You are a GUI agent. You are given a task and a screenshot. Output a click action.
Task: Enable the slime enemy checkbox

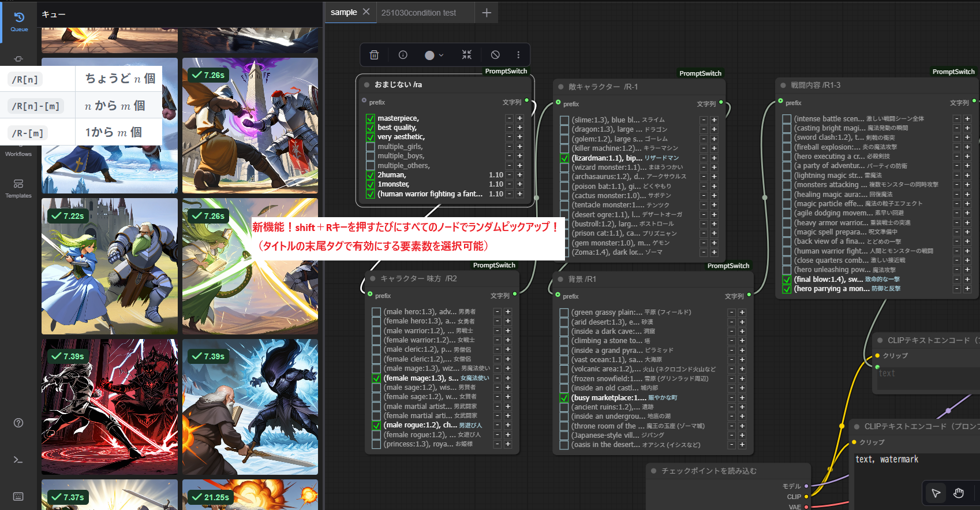point(564,120)
